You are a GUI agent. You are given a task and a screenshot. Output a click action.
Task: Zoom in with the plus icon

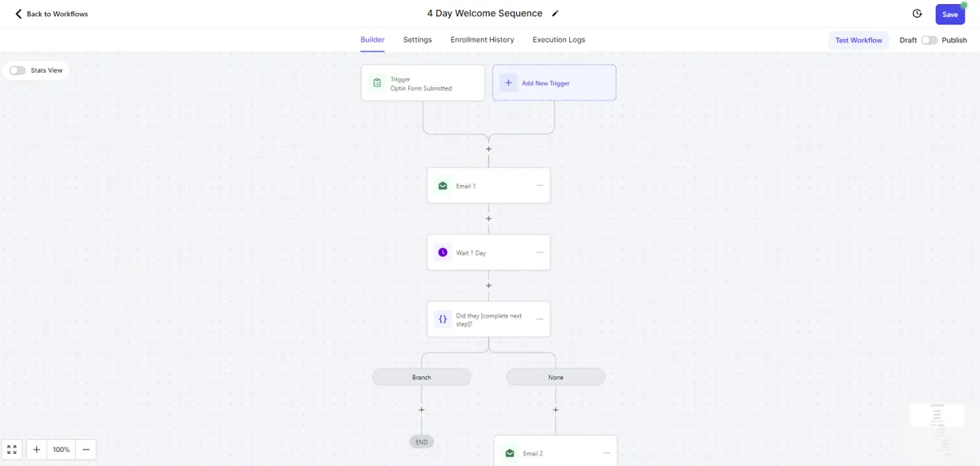pyautogui.click(x=37, y=450)
